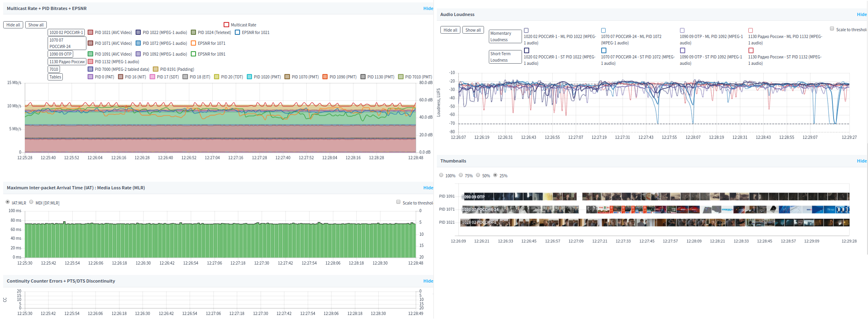
Task: Toggle PID 0 (PAT) legend swatch
Action: tap(90, 77)
